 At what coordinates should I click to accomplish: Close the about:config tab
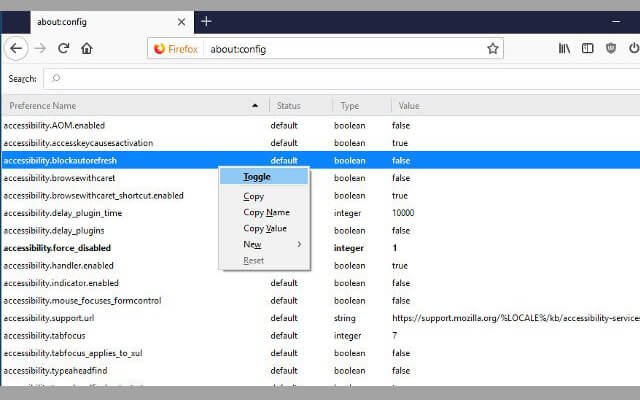[182, 22]
